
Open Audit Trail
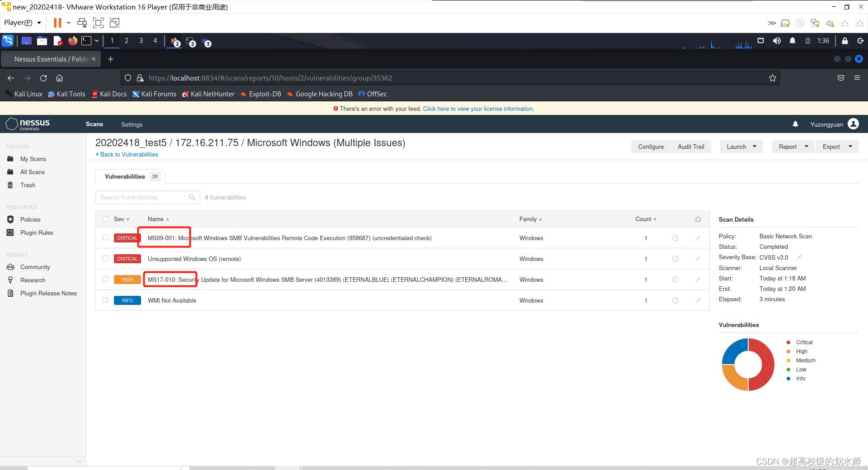coord(691,147)
